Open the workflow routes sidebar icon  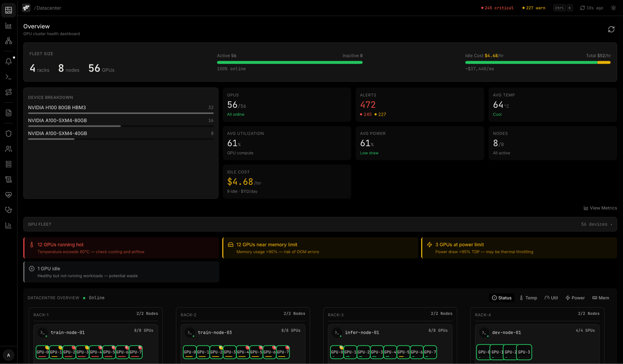click(8, 92)
